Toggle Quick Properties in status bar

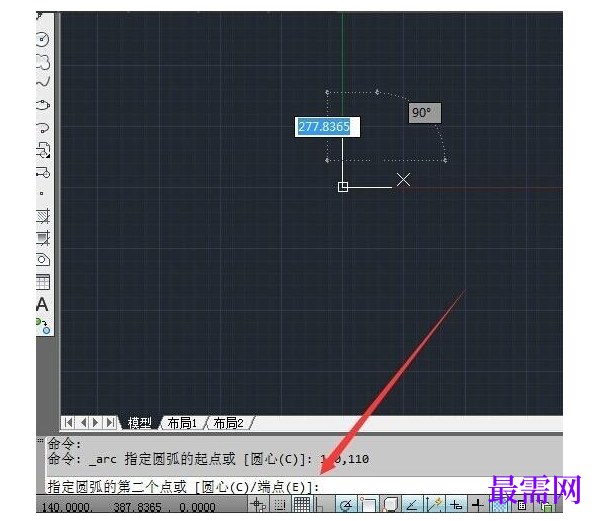point(522,506)
